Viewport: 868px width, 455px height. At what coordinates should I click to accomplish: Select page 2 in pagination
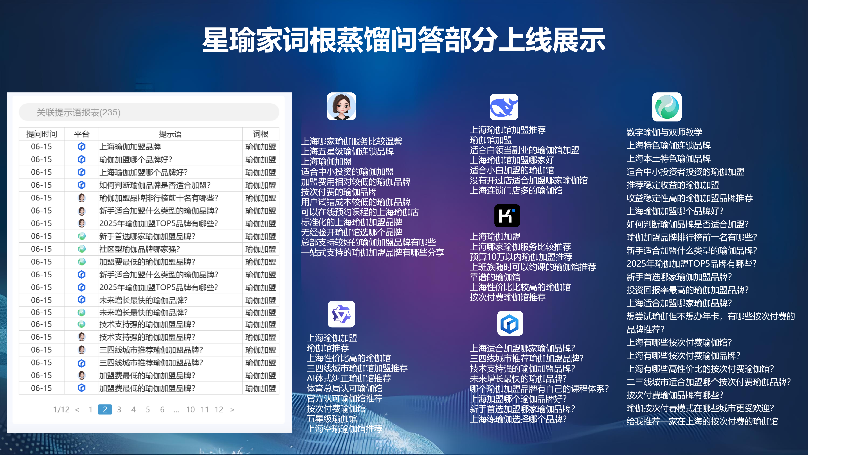[105, 409]
